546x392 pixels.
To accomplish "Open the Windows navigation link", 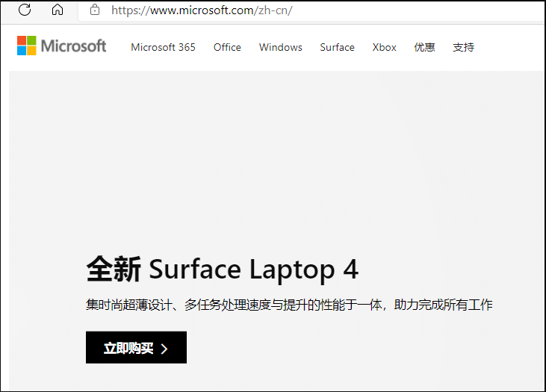I will click(280, 47).
